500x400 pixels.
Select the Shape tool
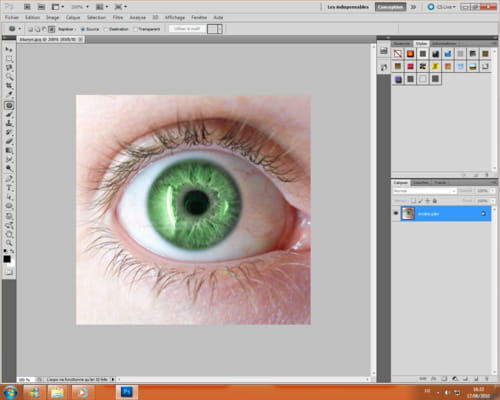coord(9,206)
